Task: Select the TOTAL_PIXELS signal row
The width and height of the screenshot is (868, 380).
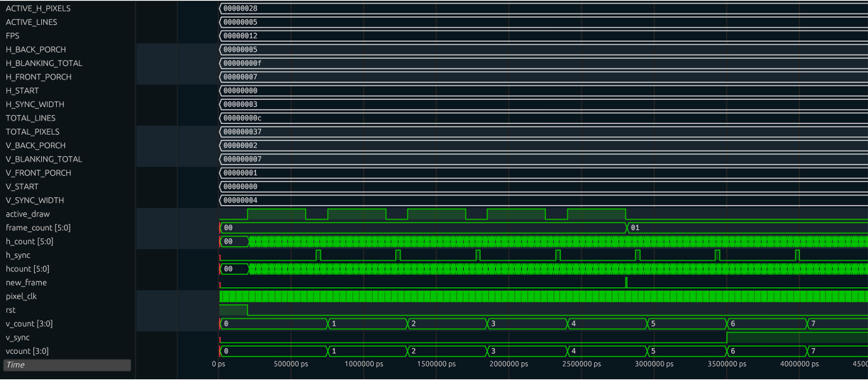Action: [x=33, y=132]
